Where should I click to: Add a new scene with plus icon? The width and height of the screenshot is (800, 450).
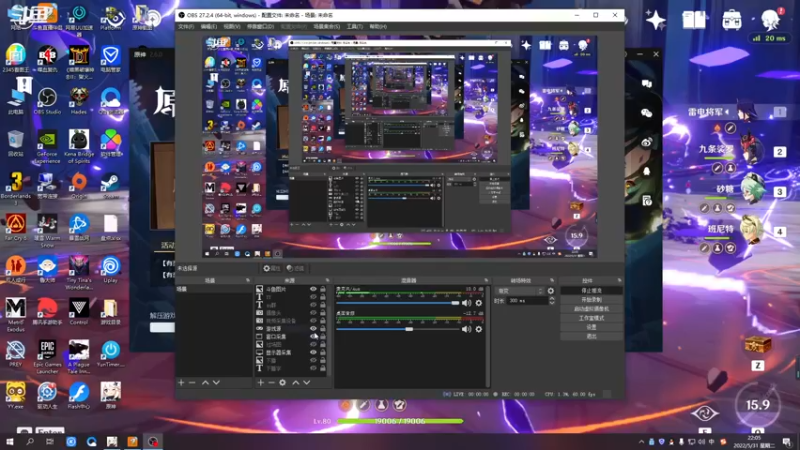click(181, 382)
